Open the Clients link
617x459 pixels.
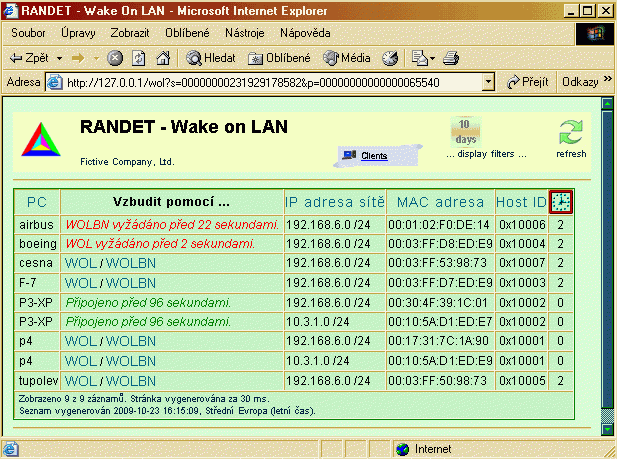tap(374, 156)
